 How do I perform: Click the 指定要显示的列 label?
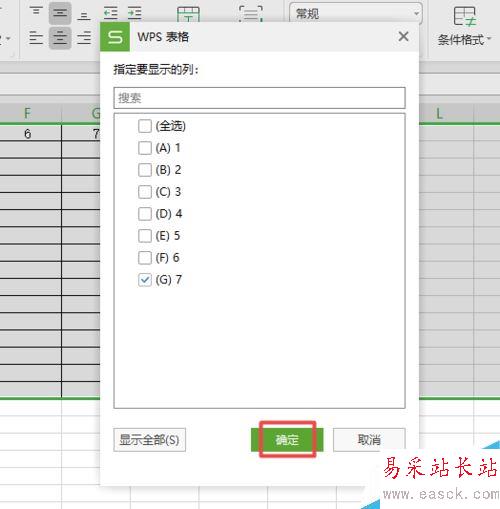pyautogui.click(x=156, y=70)
